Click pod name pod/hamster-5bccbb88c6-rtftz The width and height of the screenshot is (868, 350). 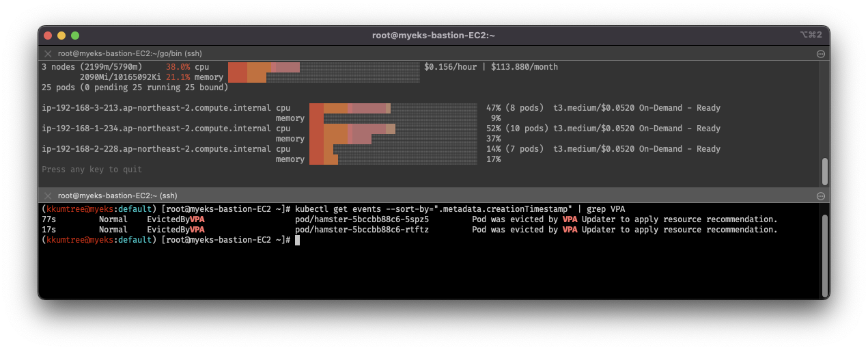(362, 230)
